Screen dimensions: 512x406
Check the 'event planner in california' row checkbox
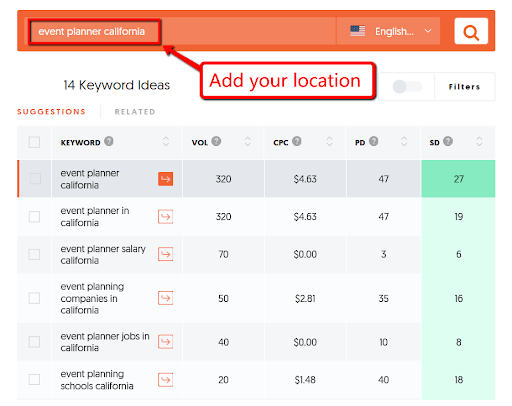(x=34, y=217)
